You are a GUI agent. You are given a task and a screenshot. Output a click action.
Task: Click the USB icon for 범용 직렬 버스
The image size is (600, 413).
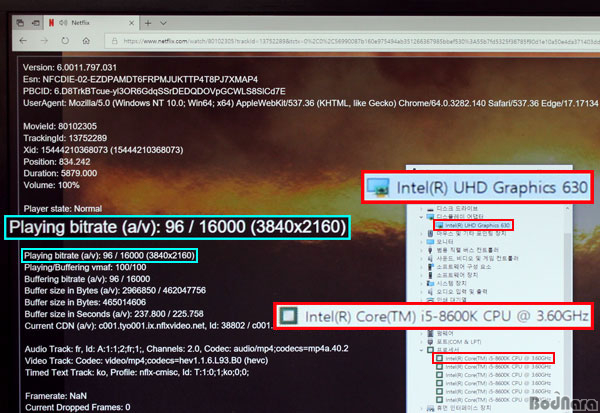pos(430,250)
